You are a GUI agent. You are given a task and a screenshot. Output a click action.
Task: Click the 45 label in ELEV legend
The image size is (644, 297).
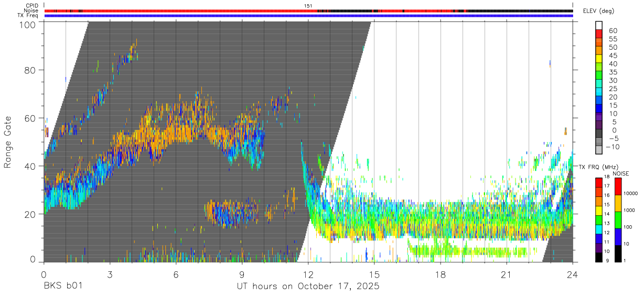pyautogui.click(x=613, y=56)
